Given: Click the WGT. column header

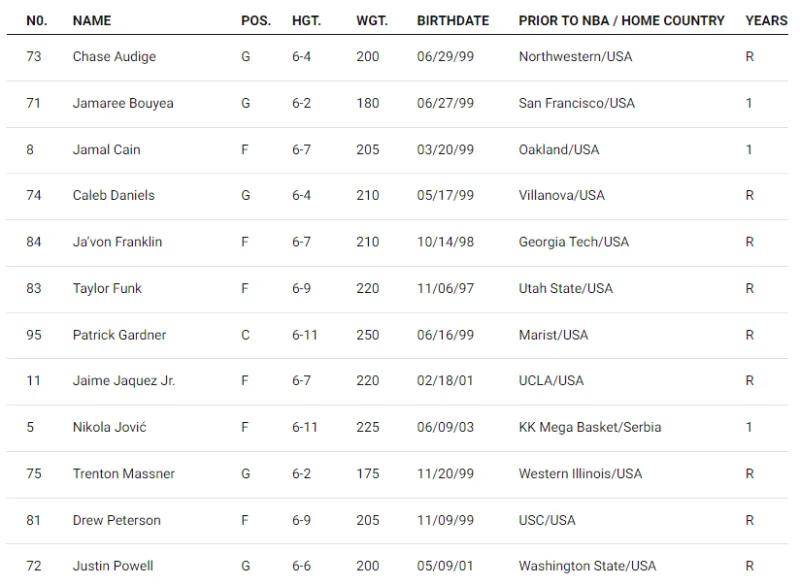Looking at the screenshot, I should click(372, 20).
